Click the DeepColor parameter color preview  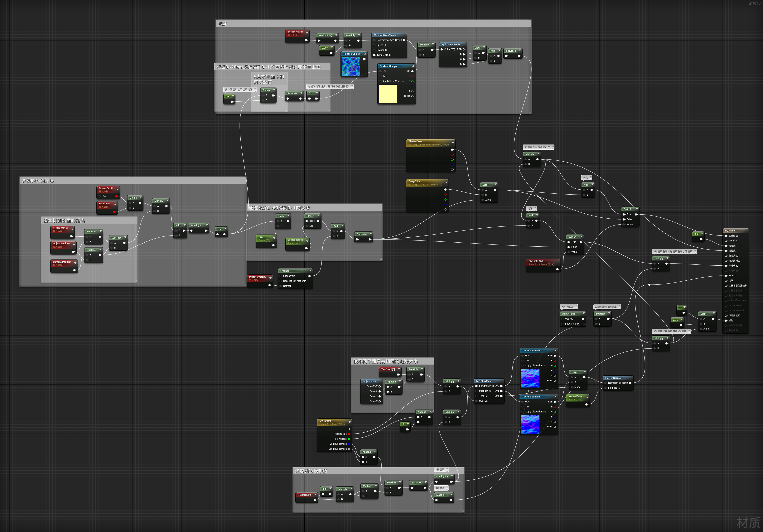point(424,199)
